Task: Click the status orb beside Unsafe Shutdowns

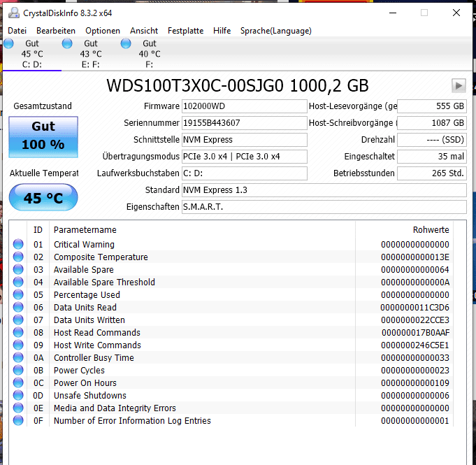Action: pyautogui.click(x=18, y=396)
